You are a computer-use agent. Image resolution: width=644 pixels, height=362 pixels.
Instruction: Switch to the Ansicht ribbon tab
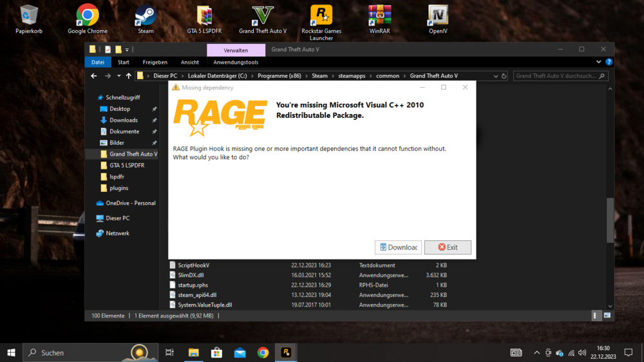click(190, 62)
